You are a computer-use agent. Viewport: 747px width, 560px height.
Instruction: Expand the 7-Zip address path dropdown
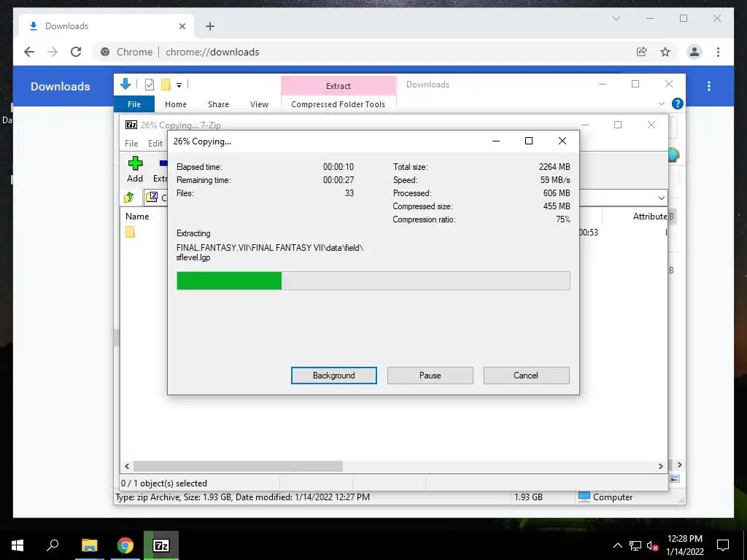(x=661, y=198)
